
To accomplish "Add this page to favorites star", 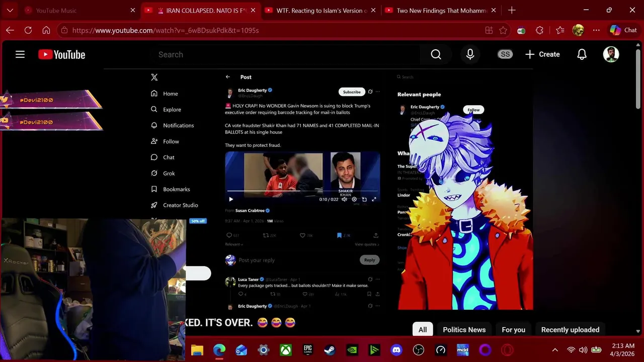I will tap(503, 30).
